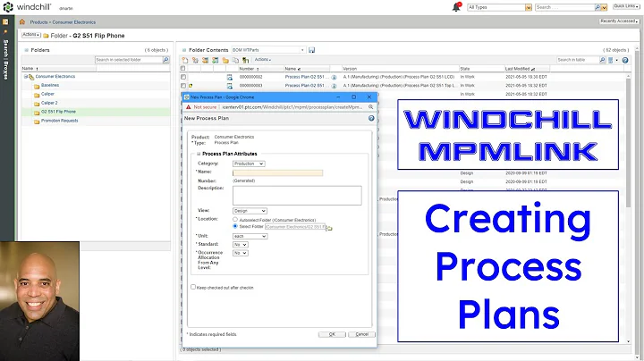The width and height of the screenshot is (644, 361).
Task: Click the Name input field in dialog
Action: (277, 173)
